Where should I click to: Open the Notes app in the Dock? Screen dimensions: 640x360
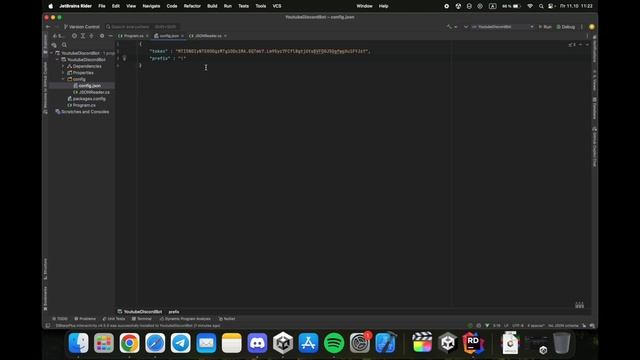pyautogui.click(x=232, y=343)
